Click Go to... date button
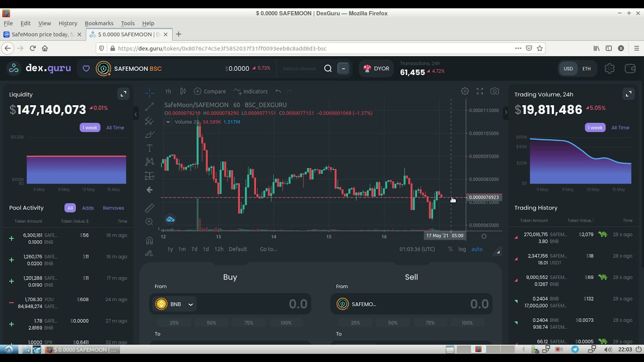This screenshot has height=362, width=644. tap(268, 249)
